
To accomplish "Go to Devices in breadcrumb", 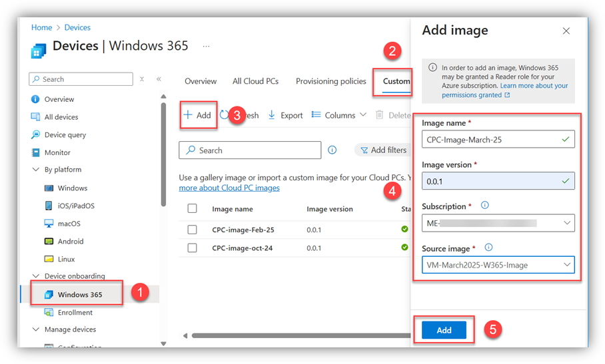I will coord(77,27).
